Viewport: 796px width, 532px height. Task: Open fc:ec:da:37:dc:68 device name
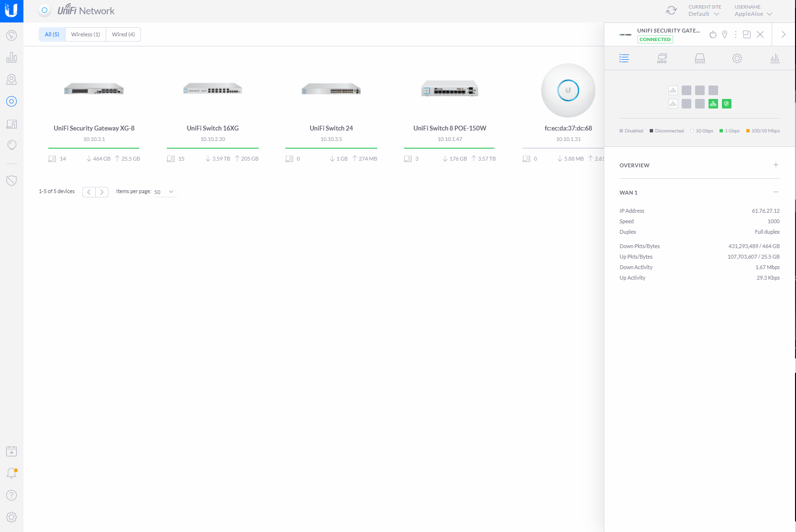coord(568,128)
